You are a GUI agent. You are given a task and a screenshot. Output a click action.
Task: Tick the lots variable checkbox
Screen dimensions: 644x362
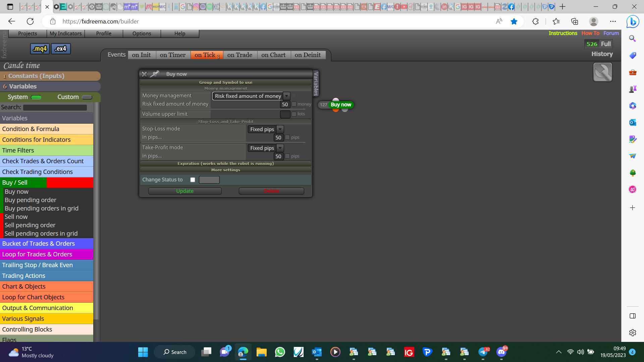point(294,114)
